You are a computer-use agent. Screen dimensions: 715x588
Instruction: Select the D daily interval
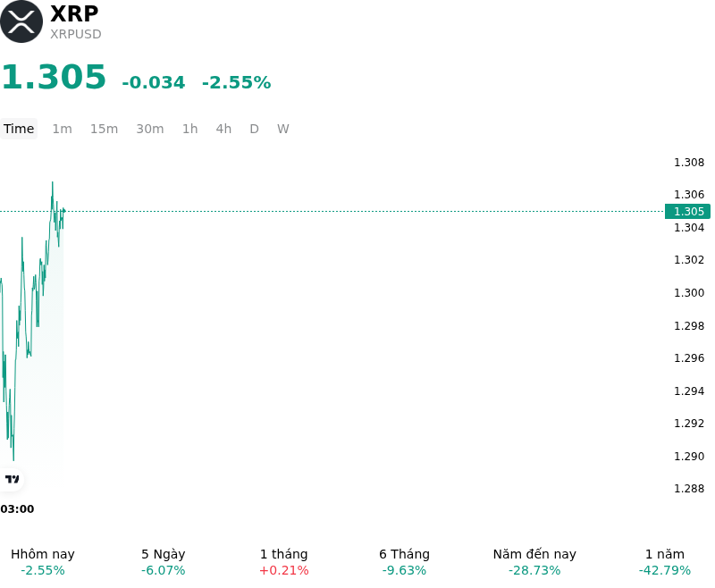(x=254, y=129)
